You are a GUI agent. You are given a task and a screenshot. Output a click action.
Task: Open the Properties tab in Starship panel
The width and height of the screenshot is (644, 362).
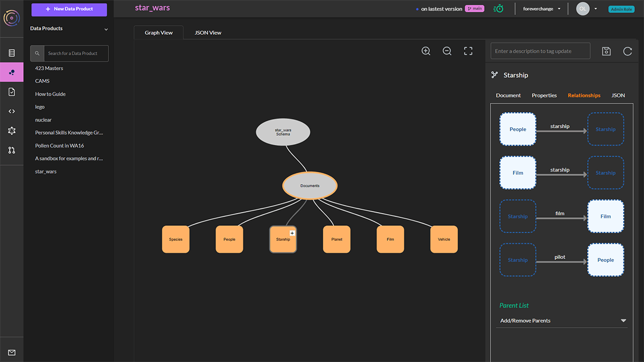click(544, 95)
